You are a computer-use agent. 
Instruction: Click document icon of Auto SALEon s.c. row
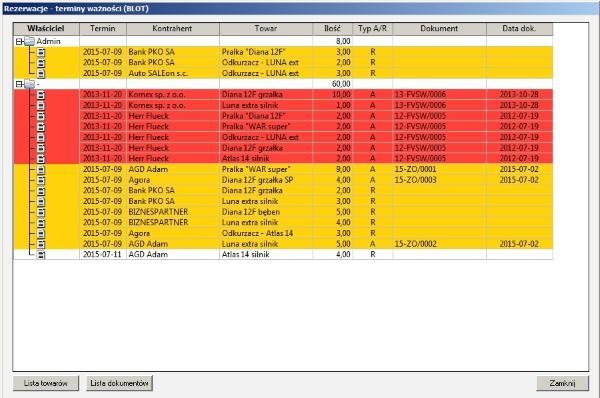[x=41, y=73]
